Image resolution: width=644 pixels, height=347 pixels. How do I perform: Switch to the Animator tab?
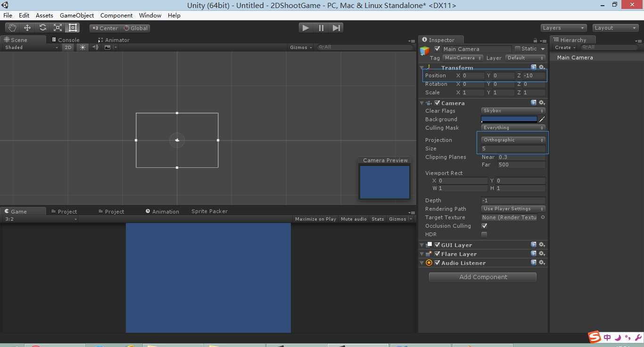point(114,40)
